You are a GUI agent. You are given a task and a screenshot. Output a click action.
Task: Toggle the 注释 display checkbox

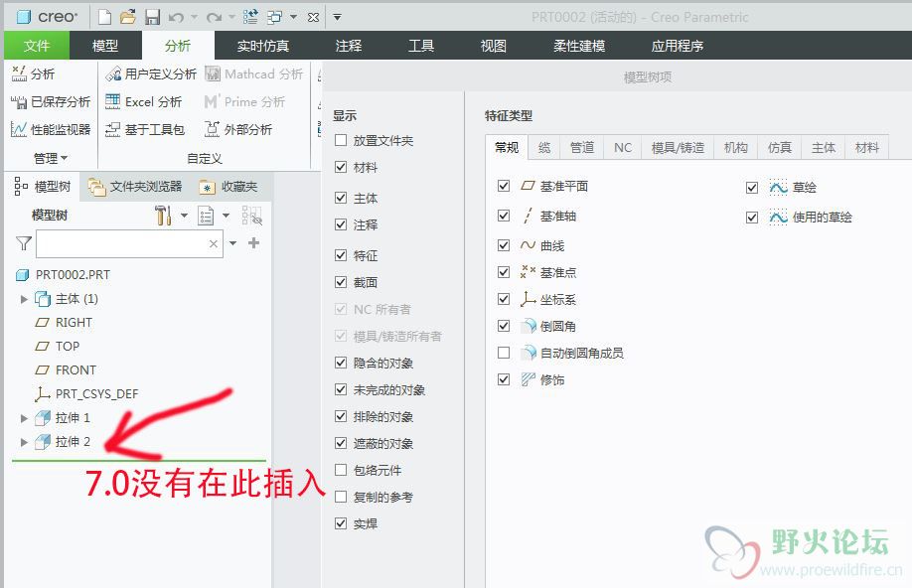point(341,224)
